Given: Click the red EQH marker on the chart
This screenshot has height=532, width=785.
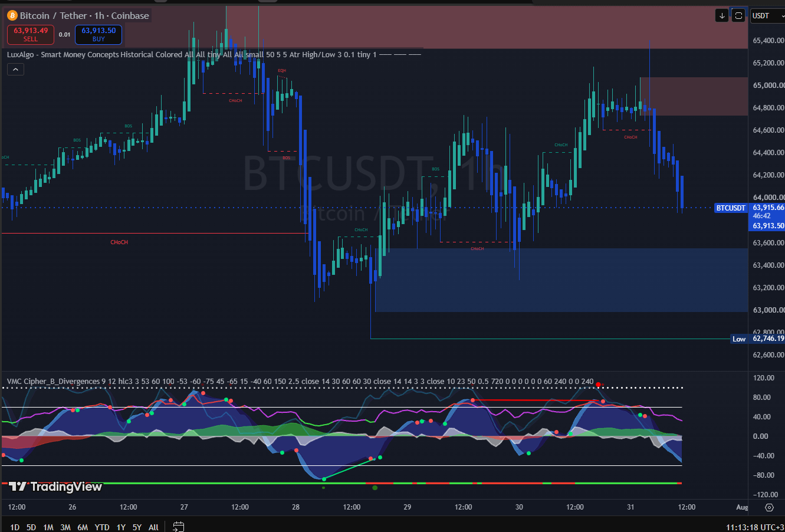Looking at the screenshot, I should (x=282, y=71).
